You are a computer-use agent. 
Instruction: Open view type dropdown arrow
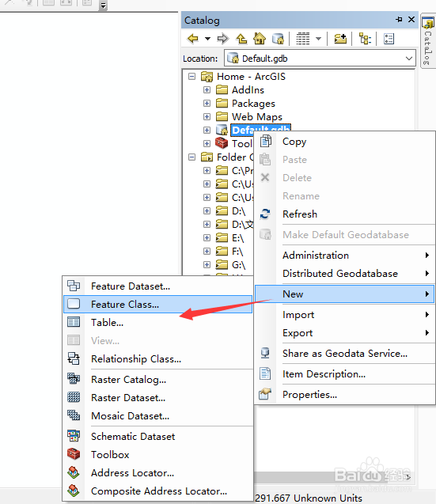tap(319, 39)
